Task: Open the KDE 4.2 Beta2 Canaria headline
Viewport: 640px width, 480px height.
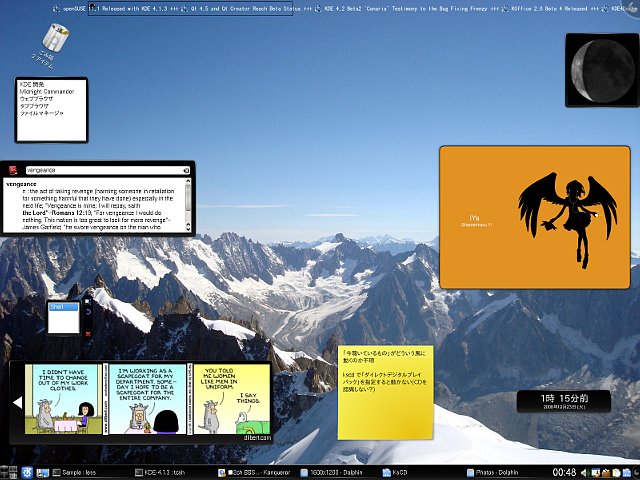Action: pos(406,9)
